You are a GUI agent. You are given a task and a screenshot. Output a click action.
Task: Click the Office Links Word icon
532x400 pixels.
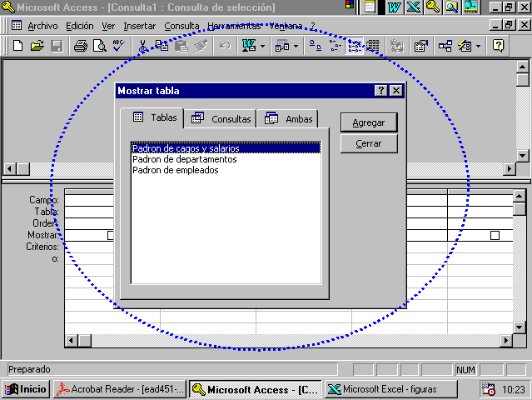(249, 46)
